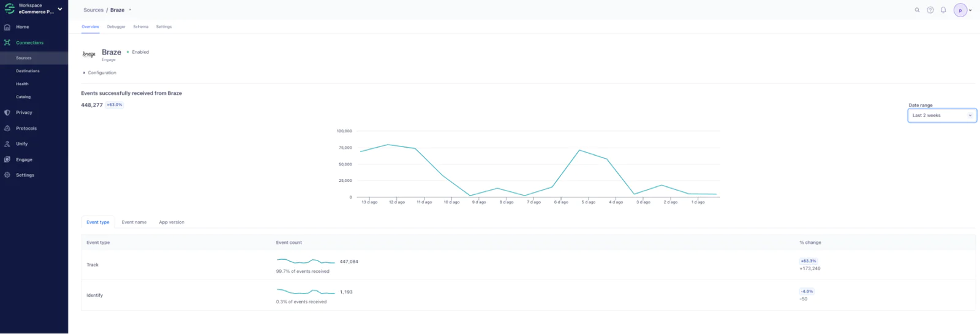
Task: Open the dropdown arrow next to Braze breadcrumb
Action: point(130,10)
